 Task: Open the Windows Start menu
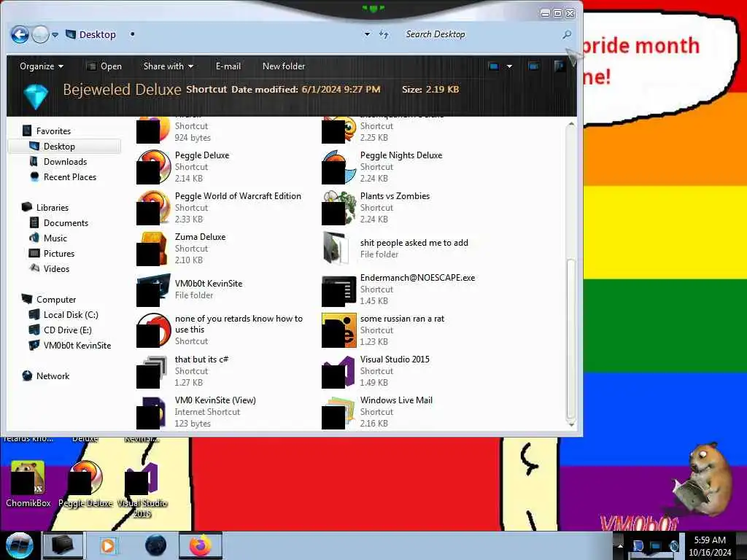point(19,545)
